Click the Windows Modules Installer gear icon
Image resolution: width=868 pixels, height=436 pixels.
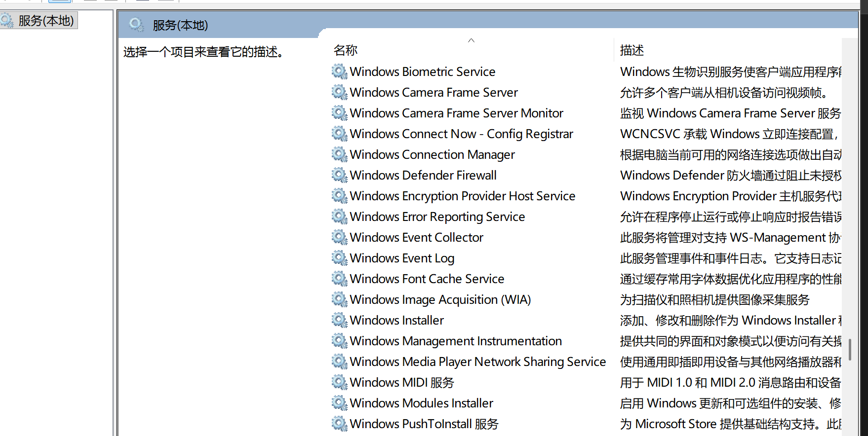pyautogui.click(x=339, y=403)
